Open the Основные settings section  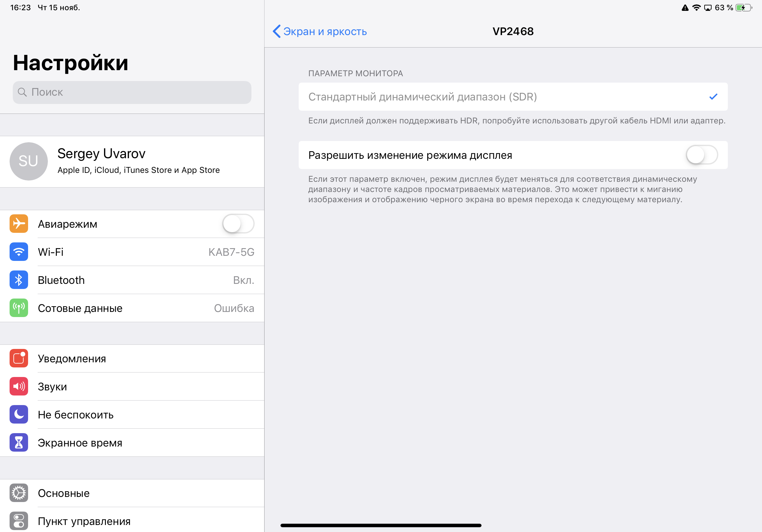(x=64, y=493)
